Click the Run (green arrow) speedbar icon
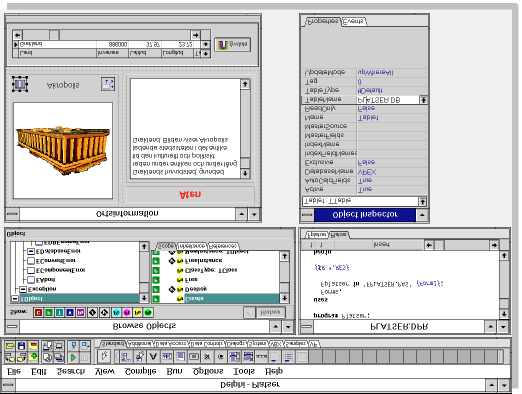This screenshot has height=394, width=522. 73,358
